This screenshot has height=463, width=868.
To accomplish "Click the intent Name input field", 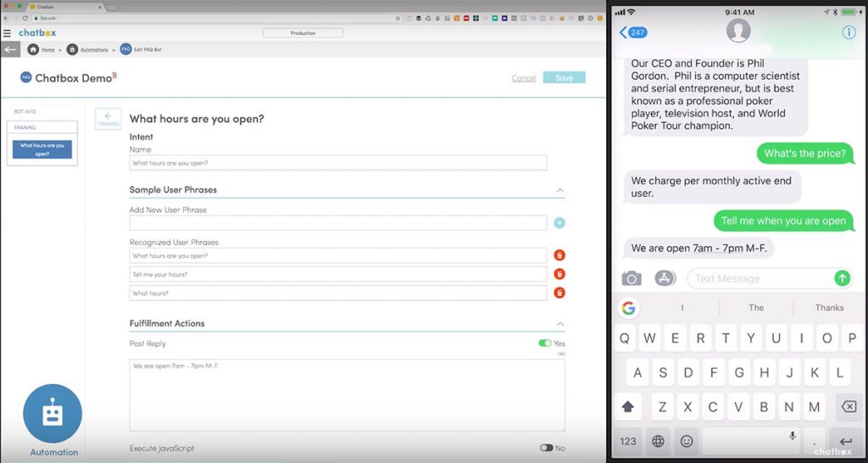I will click(338, 163).
